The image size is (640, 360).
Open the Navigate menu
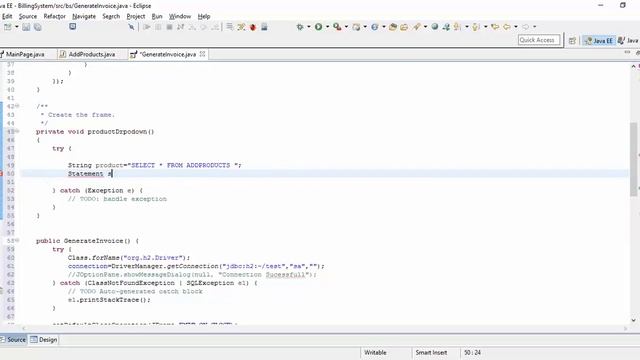[84, 16]
